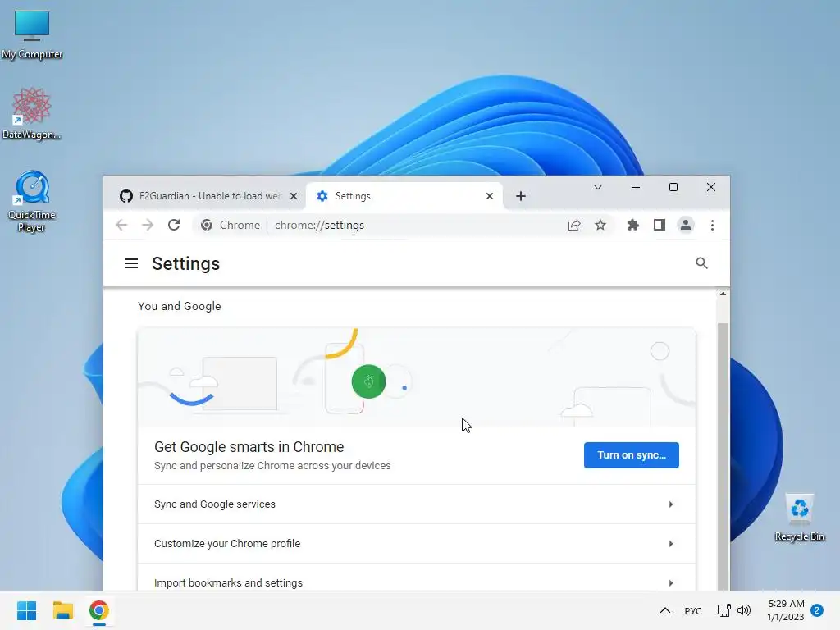Viewport: 840px width, 630px height.
Task: Maximize the Chrome window
Action: click(673, 187)
